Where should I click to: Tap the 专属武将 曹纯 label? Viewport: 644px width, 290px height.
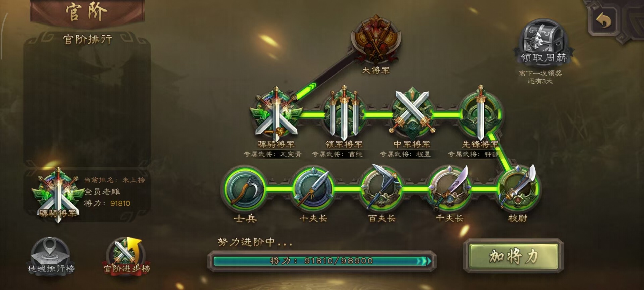(337, 154)
